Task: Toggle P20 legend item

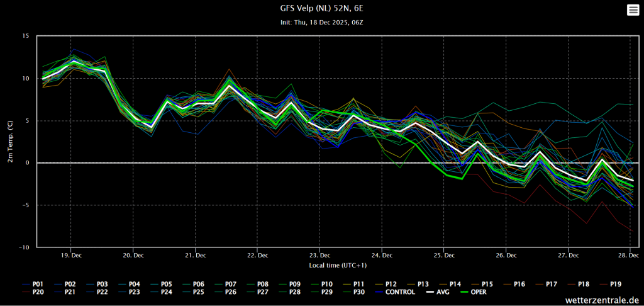Action: (32, 292)
